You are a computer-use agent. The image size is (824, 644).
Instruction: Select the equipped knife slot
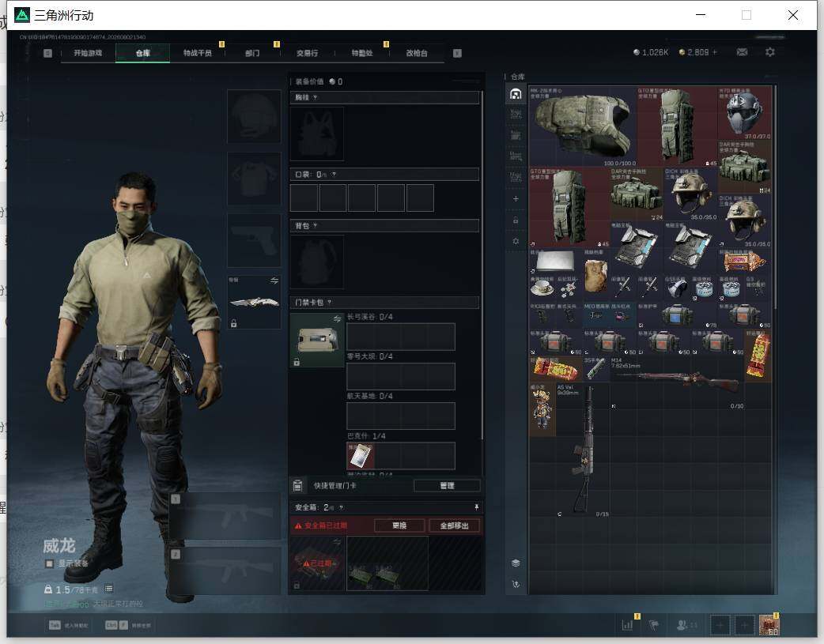click(x=254, y=302)
